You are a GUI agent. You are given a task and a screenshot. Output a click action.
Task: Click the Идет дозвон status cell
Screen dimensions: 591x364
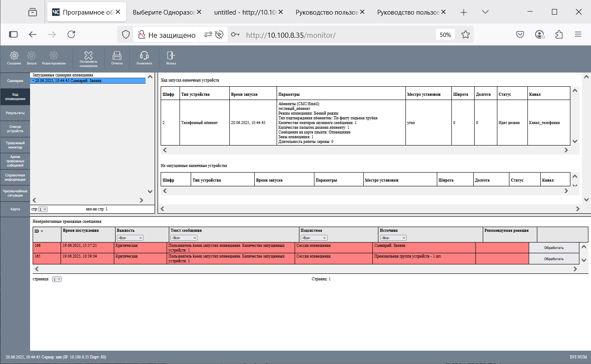(512, 123)
